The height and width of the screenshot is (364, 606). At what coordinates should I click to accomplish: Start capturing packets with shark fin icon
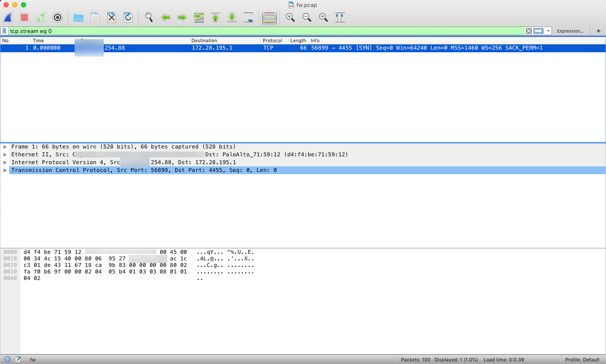point(8,17)
